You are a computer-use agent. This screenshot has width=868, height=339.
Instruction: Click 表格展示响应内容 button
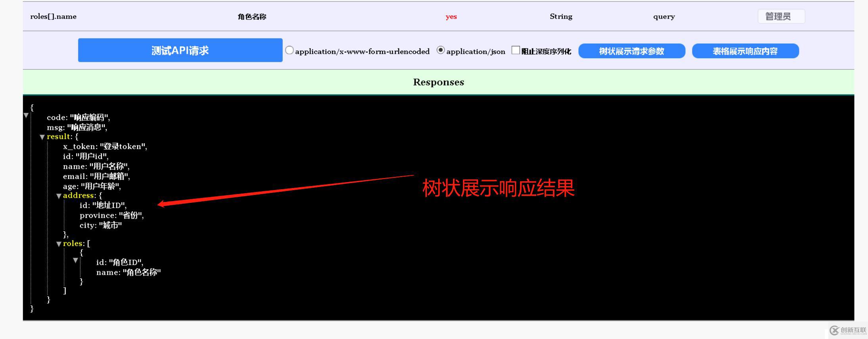[x=745, y=51]
